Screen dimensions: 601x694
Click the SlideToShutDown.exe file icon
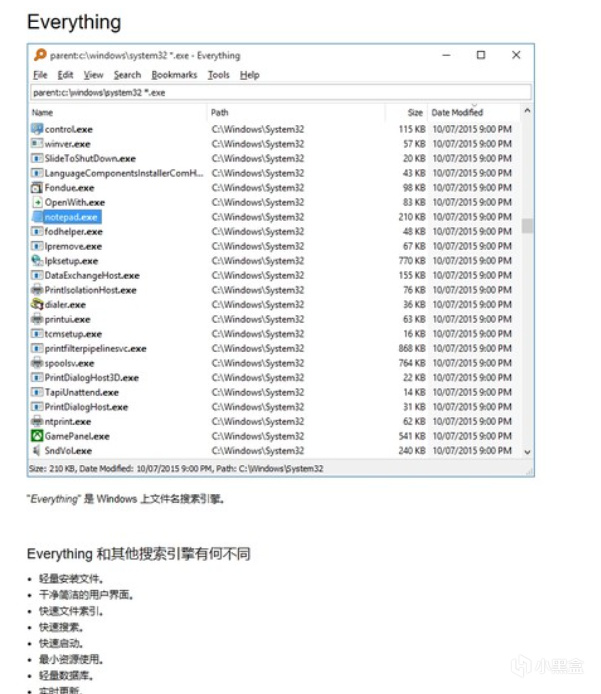pyautogui.click(x=37, y=158)
